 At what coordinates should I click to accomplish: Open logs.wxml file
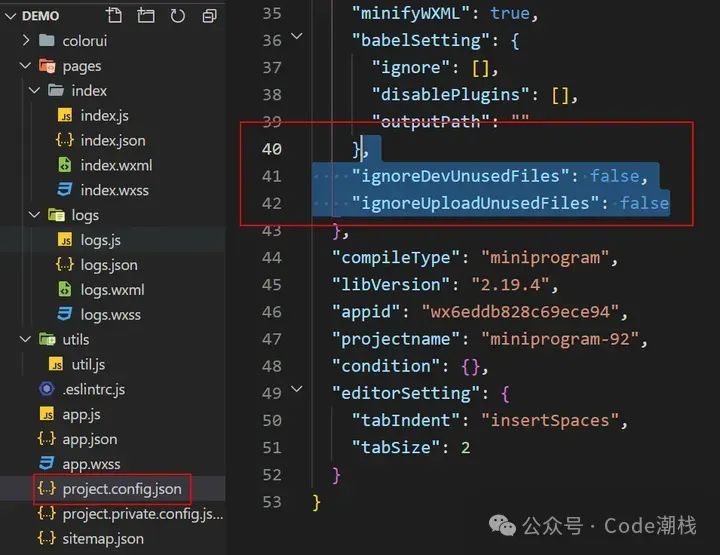pos(112,290)
